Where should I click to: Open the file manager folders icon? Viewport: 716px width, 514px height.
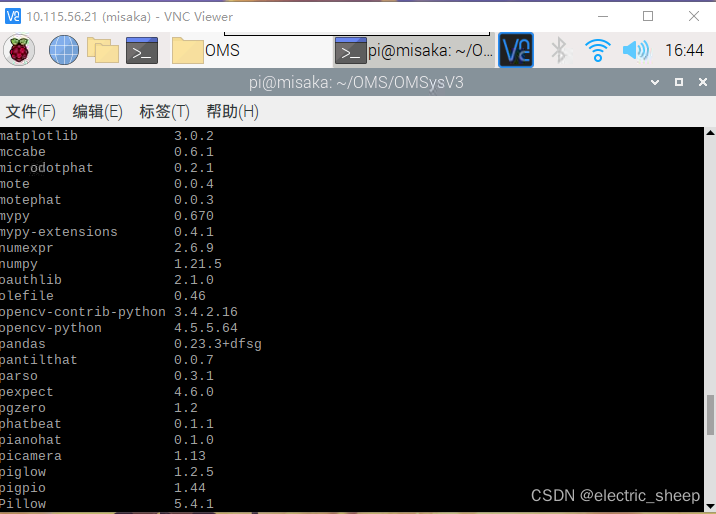tap(103, 50)
